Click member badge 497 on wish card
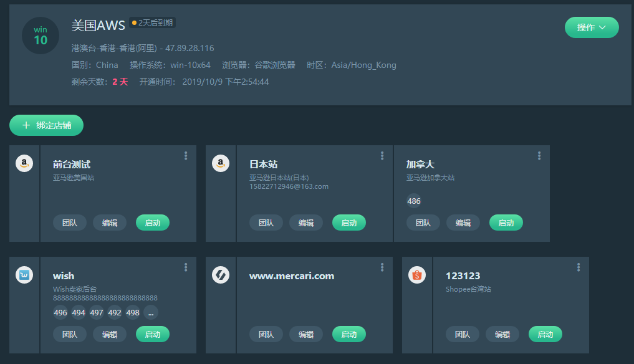This screenshot has width=634, height=364. tap(97, 313)
